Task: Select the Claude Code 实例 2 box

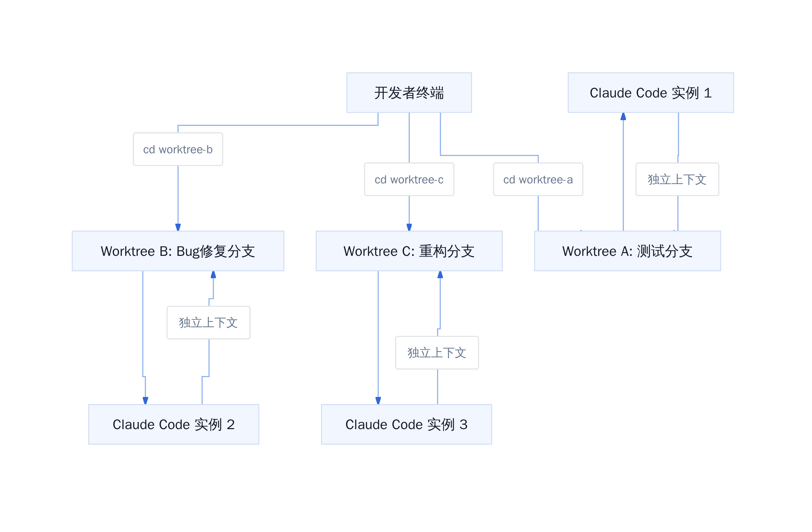Action: (174, 424)
